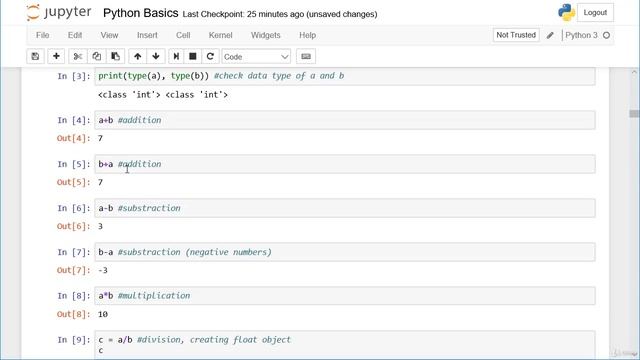
Task: Click into cell In [4] a+b
Action: pos(345,120)
